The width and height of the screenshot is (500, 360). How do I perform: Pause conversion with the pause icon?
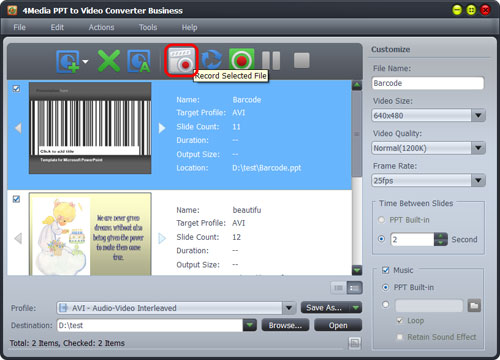coord(271,60)
